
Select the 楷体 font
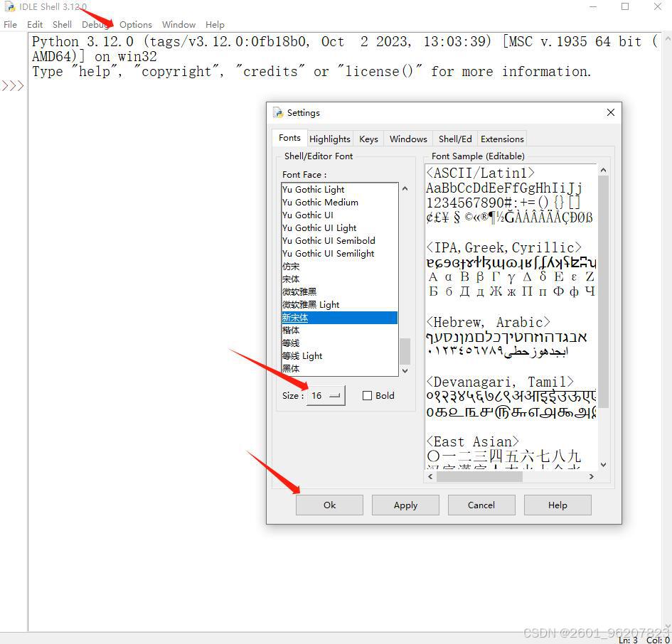(x=339, y=331)
